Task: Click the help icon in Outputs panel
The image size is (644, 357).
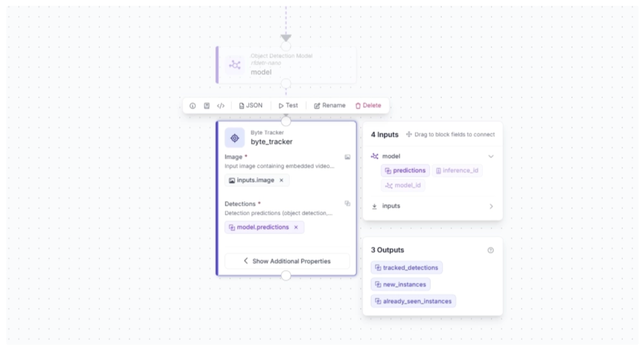Action: (x=490, y=250)
